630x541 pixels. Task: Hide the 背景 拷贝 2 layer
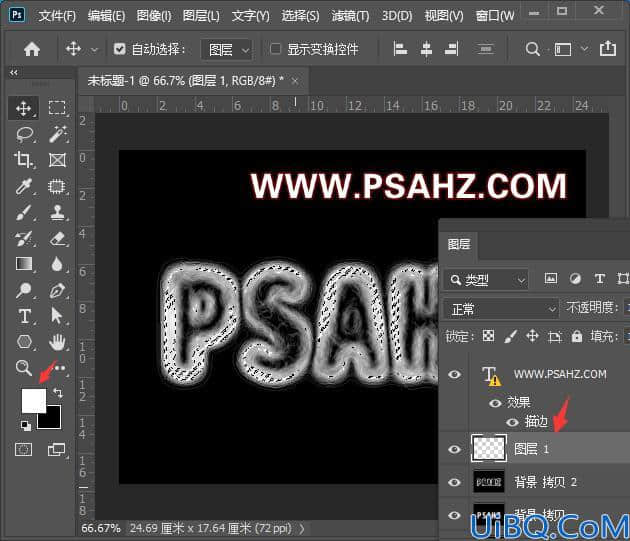pos(454,482)
